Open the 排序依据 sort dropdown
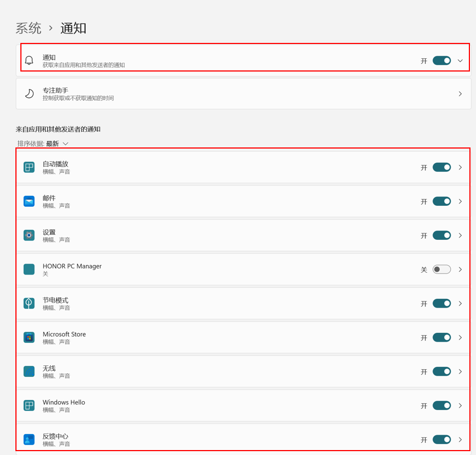Screen dimensions: 476x455 click(x=57, y=144)
